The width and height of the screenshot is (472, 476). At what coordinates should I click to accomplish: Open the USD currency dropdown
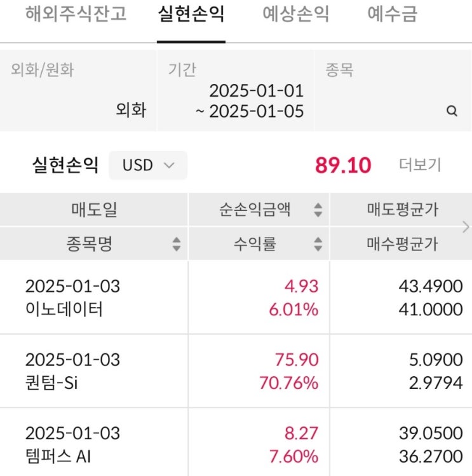(x=148, y=165)
